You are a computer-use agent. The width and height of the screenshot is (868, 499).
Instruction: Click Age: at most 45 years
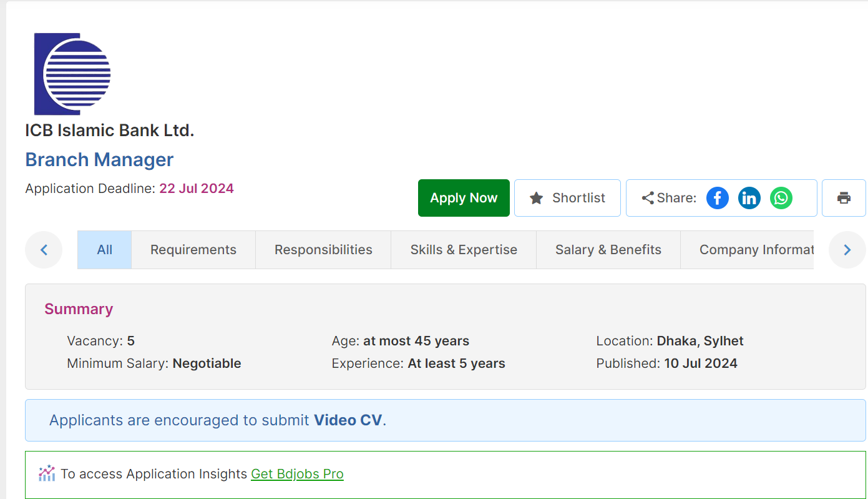coord(401,341)
